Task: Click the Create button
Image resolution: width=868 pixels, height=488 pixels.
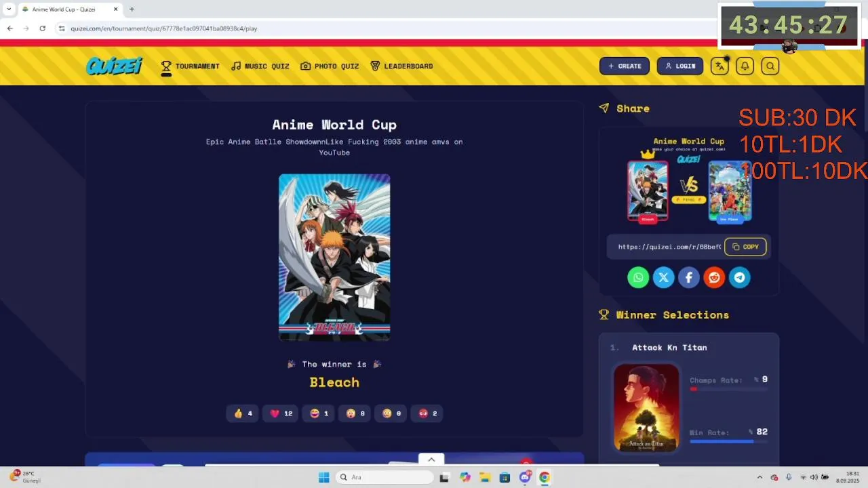Action: coord(625,66)
